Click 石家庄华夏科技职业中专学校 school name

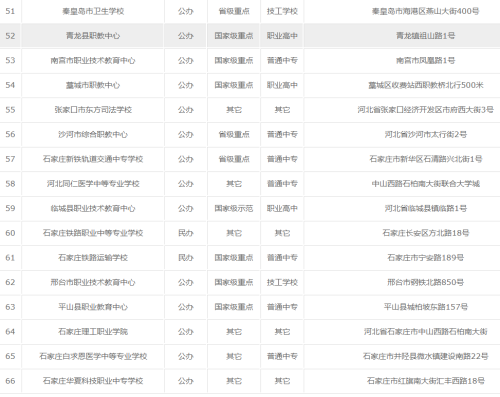[93, 381]
